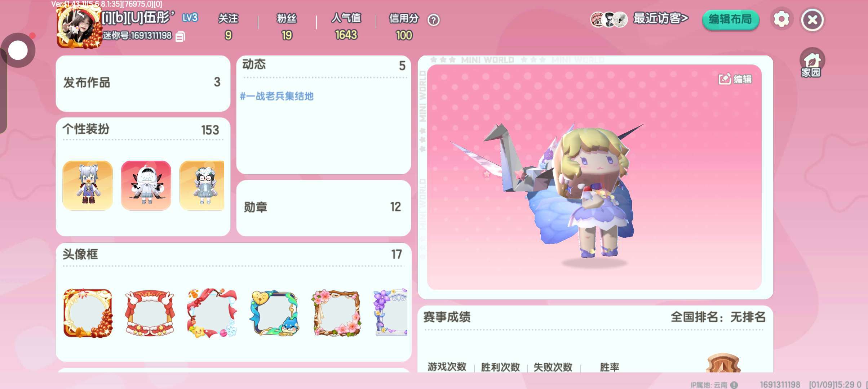
Task: Click the edit icon on avatar preview
Action: [735, 79]
